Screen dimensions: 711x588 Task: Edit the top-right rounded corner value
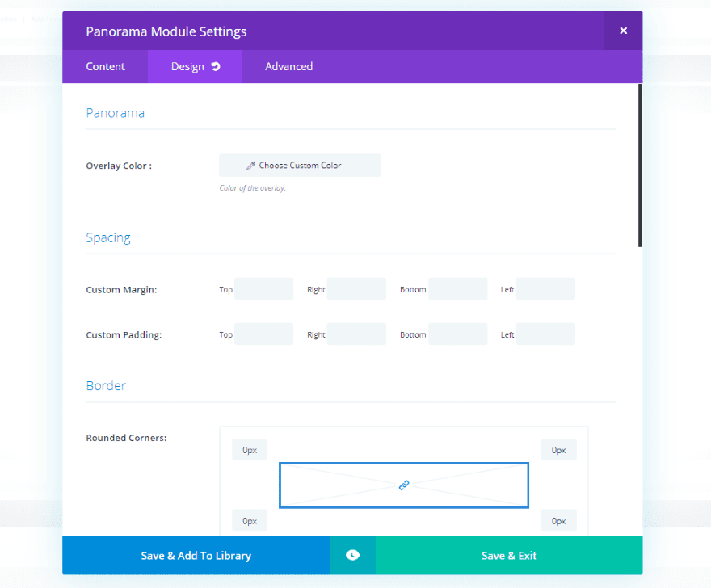coord(559,450)
